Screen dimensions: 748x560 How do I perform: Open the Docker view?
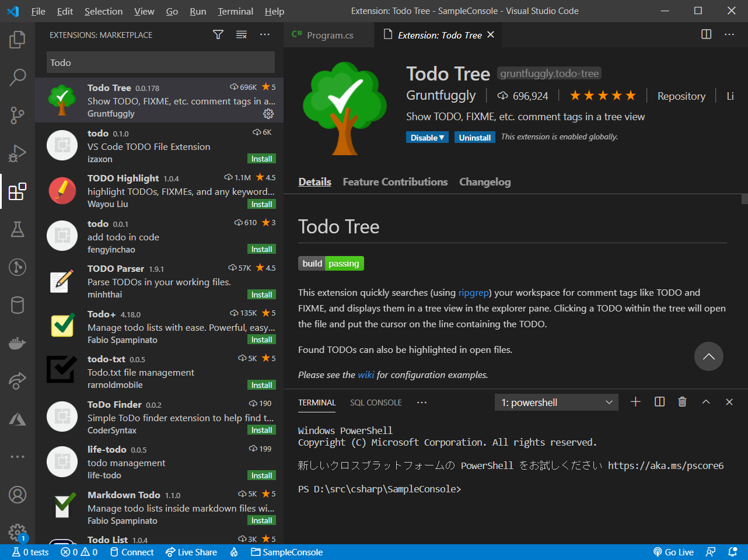click(18, 343)
